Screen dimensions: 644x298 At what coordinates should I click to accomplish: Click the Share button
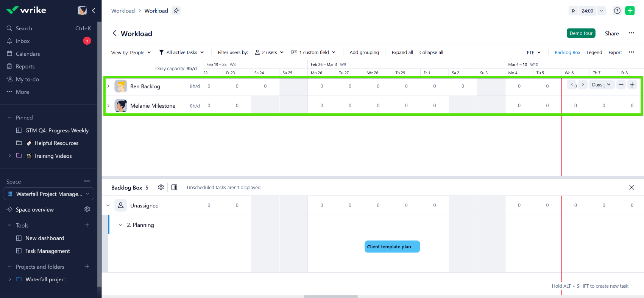612,33
